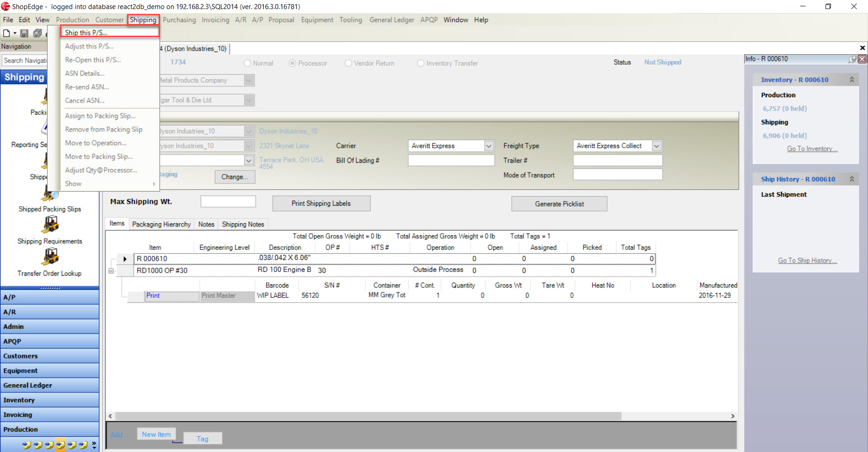Screen dimensions: 868x452
Task: Open the empty dropdown above Change button
Action: click(x=249, y=160)
